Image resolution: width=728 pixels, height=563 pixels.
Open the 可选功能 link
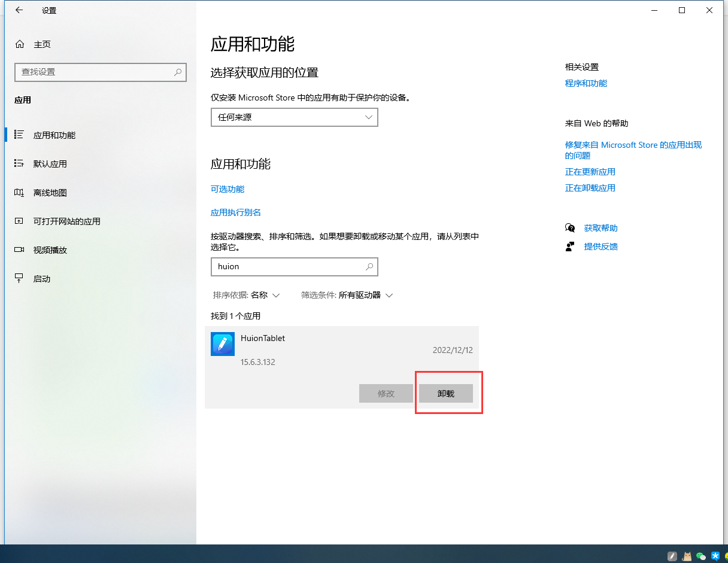227,189
